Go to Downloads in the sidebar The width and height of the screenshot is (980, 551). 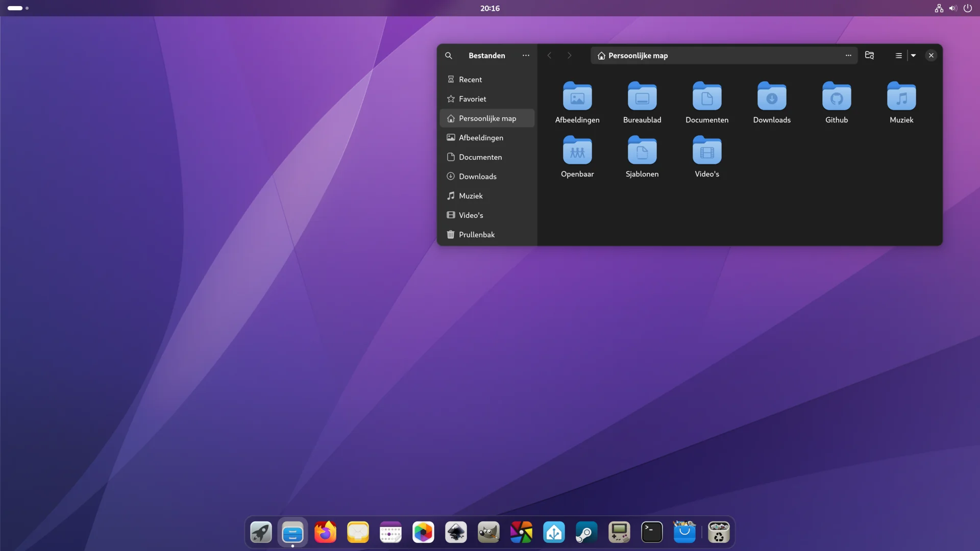point(477,177)
